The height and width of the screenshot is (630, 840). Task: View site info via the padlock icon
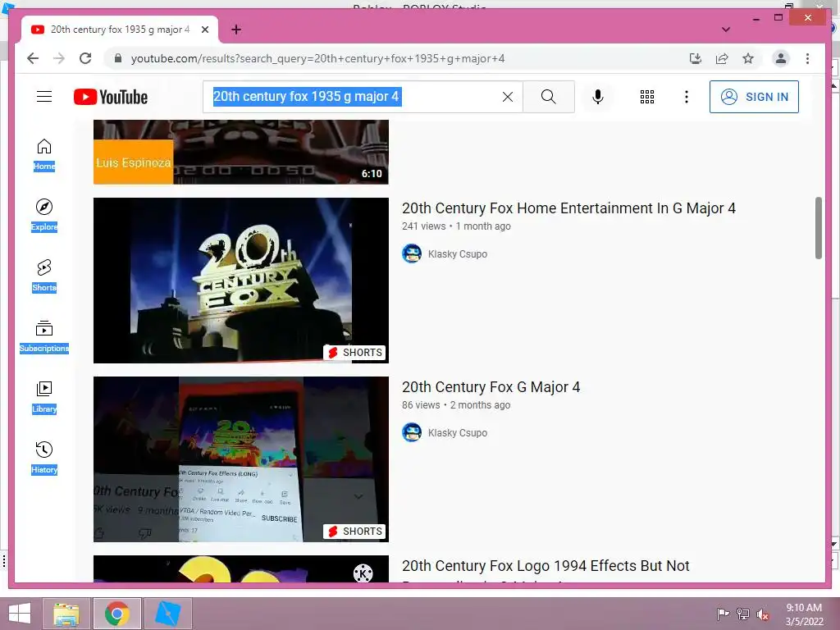click(118, 58)
